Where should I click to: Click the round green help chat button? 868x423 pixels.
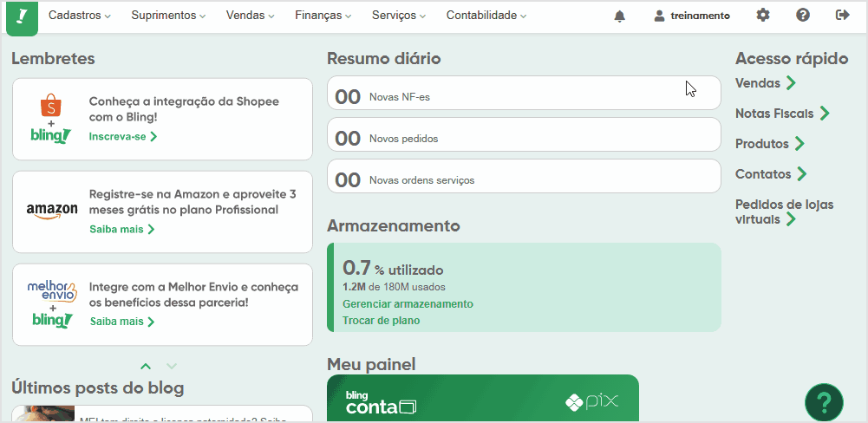click(824, 400)
